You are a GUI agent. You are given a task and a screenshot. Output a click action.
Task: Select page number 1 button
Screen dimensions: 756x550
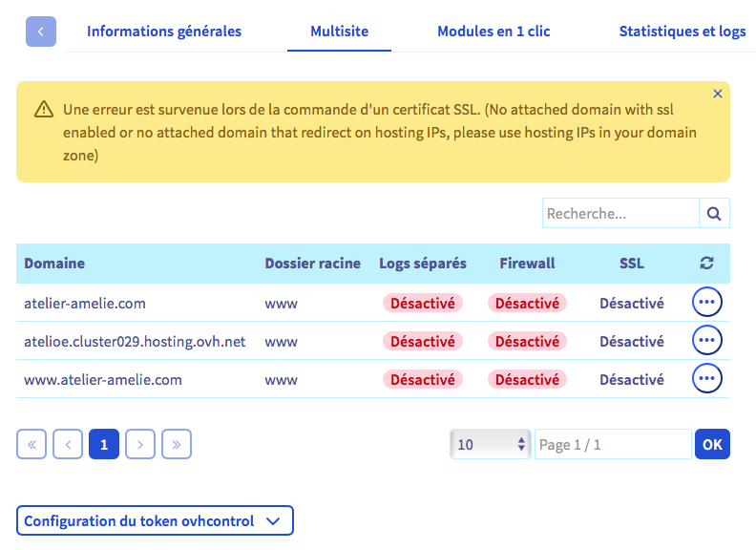104,444
